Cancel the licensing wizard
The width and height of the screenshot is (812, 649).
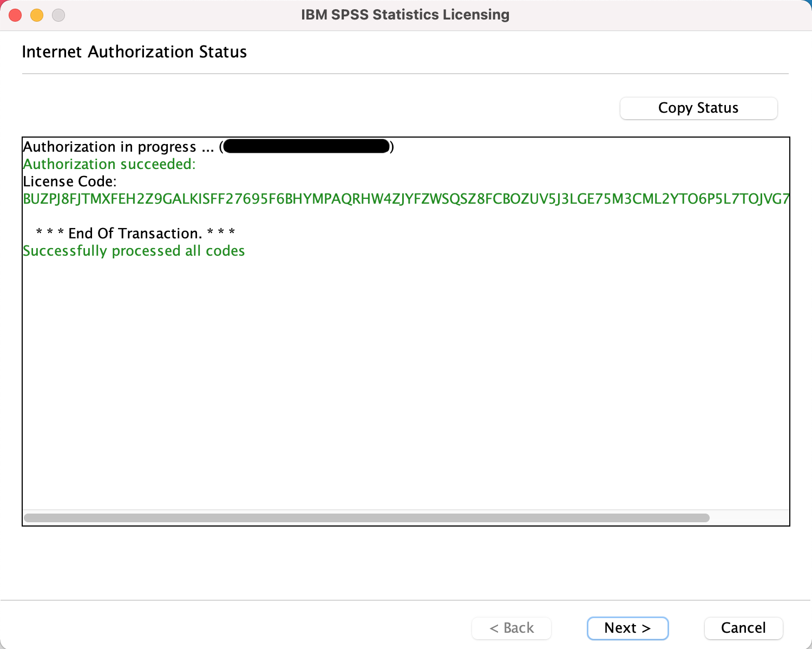(743, 628)
